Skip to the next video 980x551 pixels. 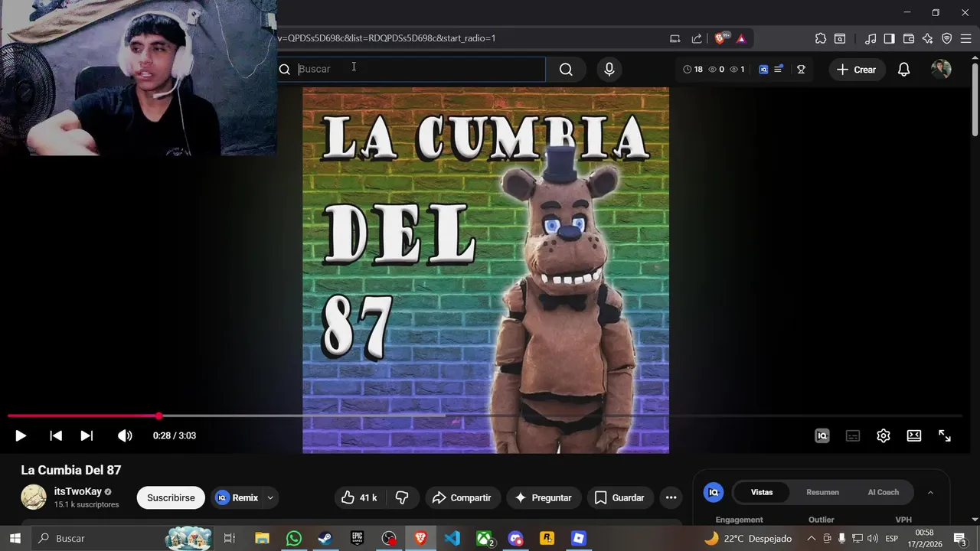(87, 435)
